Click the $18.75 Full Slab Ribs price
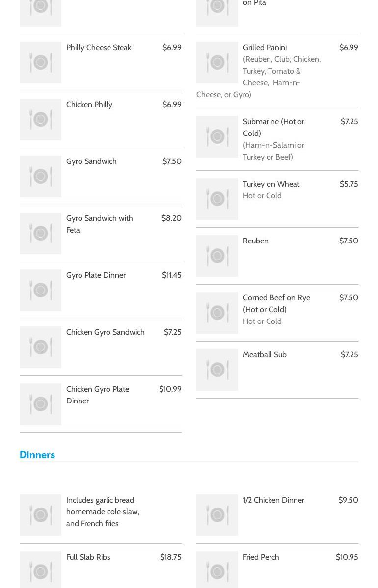This screenshot has width=378, height=588. [170, 557]
